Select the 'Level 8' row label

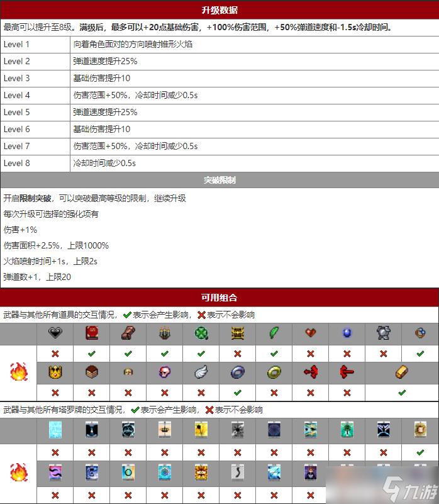tap(17, 164)
